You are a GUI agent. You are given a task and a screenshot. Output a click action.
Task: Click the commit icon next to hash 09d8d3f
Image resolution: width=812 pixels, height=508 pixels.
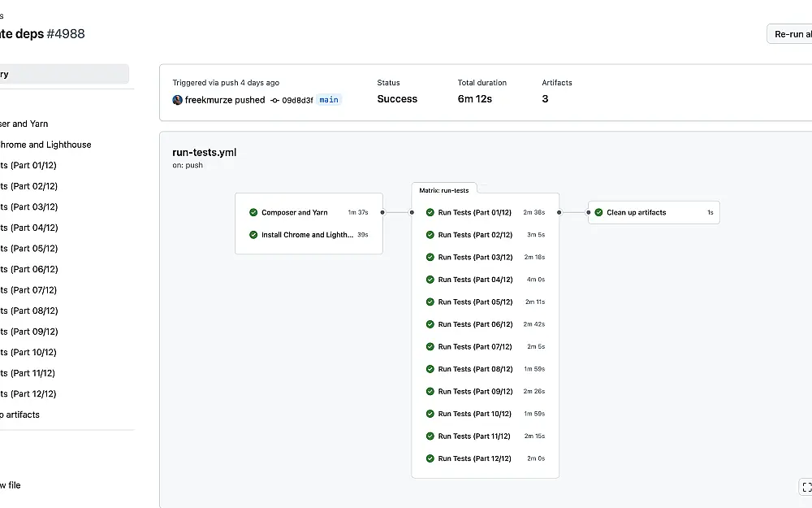tap(275, 101)
